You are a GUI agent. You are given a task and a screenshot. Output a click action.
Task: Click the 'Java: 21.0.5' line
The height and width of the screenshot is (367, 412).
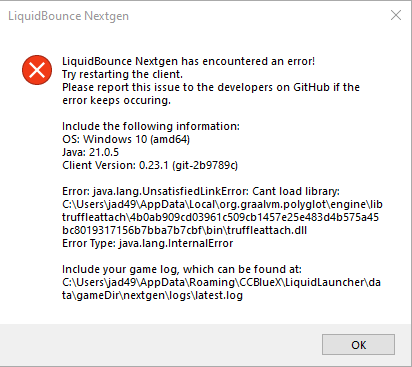point(90,152)
